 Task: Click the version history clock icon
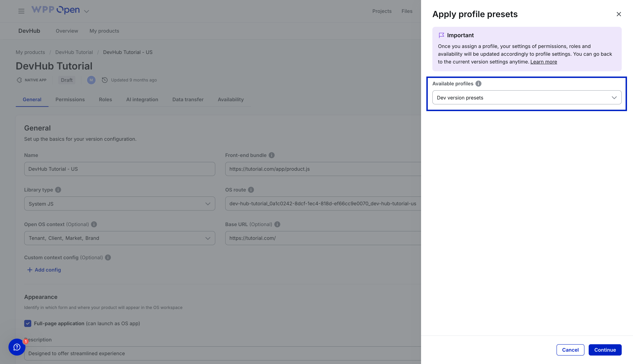pos(105,80)
